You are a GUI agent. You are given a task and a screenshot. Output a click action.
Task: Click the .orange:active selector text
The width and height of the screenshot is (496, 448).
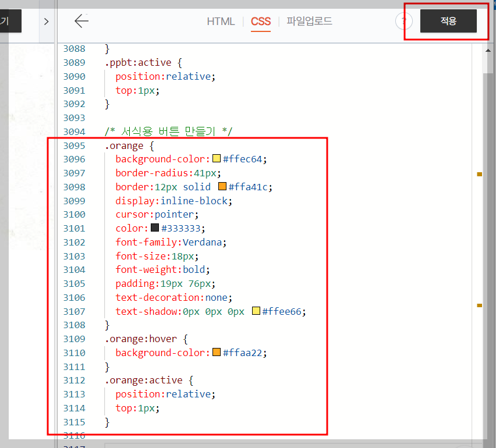point(144,381)
